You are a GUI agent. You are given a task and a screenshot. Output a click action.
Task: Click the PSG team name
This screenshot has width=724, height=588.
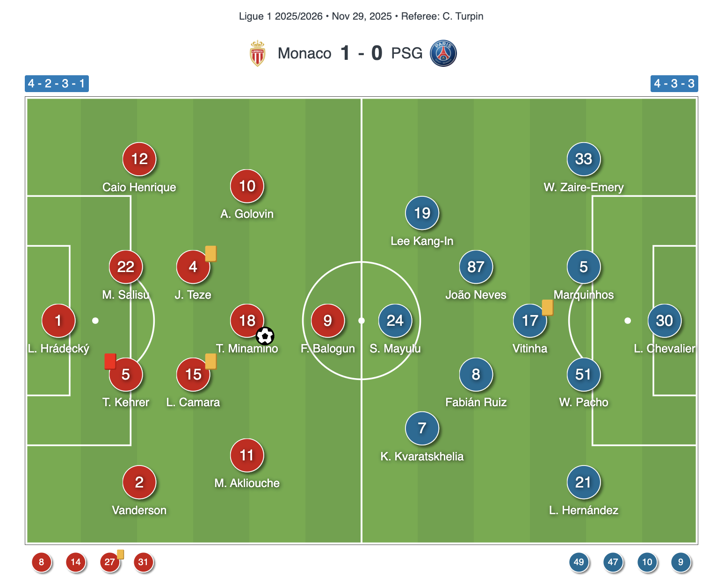[x=406, y=53]
